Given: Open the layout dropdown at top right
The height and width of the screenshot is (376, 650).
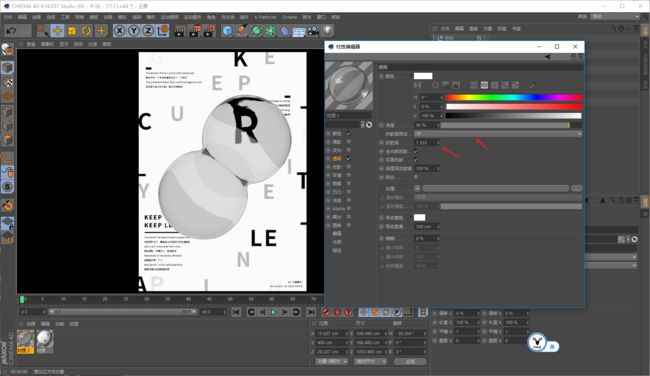Looking at the screenshot, I should [616, 17].
